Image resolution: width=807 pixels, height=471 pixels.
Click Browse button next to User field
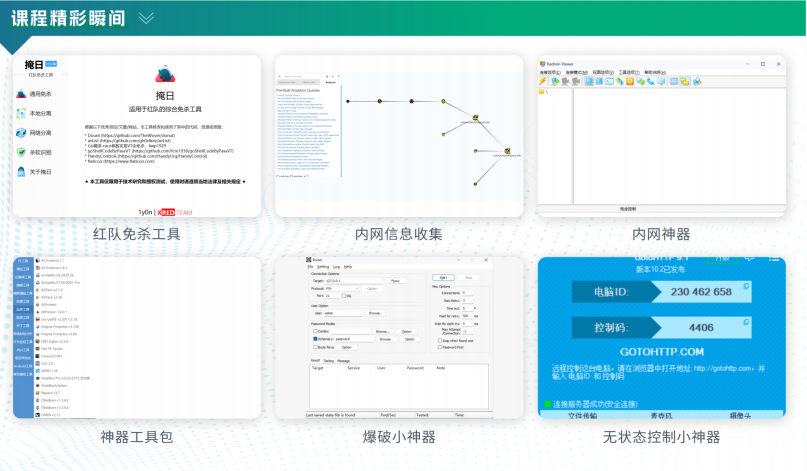pos(376,313)
